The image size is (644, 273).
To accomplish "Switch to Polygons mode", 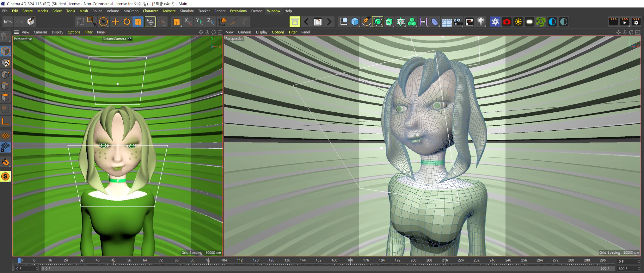I will tap(5, 97).
